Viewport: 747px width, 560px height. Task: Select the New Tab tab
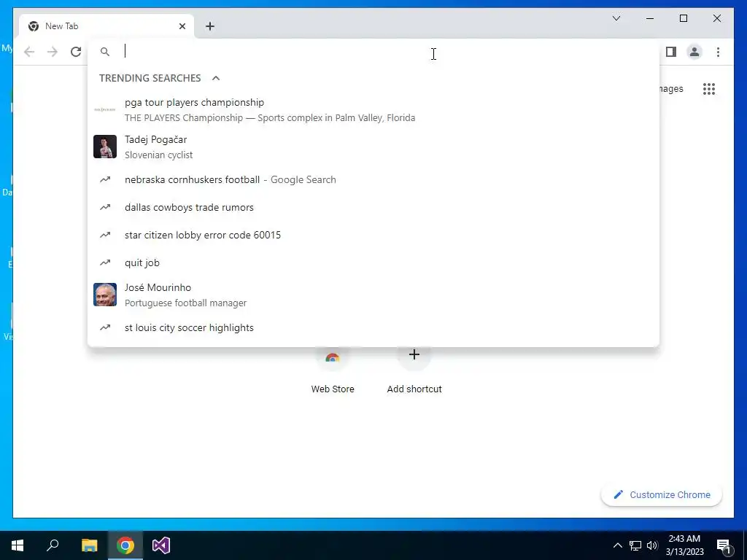pos(107,26)
